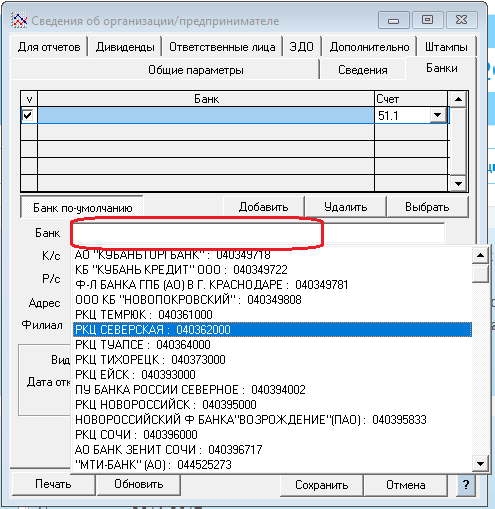Click the Отмена button
The height and width of the screenshot is (509, 495).
pos(406,485)
